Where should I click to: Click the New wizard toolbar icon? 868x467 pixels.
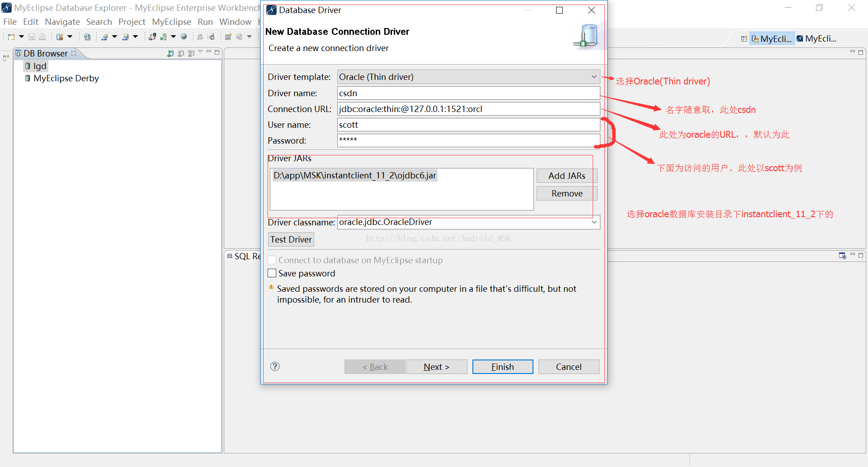(11, 37)
